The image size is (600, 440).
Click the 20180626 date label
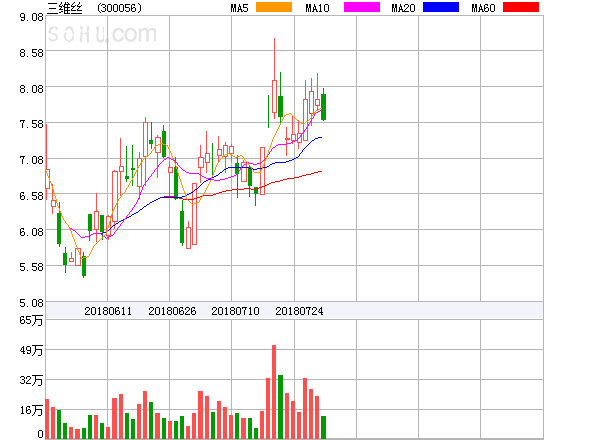(x=172, y=311)
